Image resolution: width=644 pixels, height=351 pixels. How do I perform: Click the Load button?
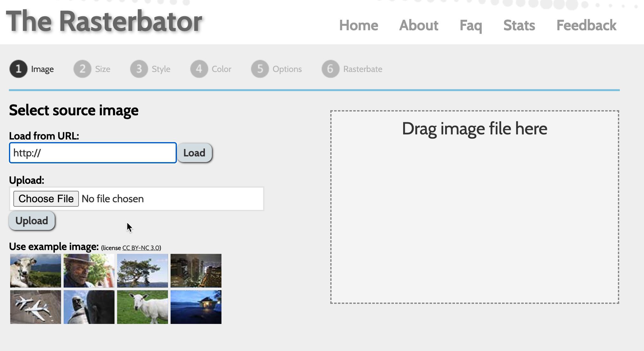coord(194,153)
